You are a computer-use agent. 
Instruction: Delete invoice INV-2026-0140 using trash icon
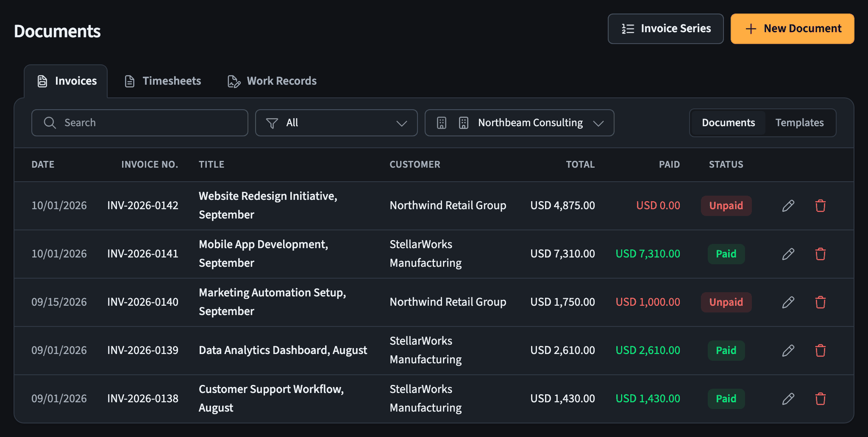click(820, 302)
